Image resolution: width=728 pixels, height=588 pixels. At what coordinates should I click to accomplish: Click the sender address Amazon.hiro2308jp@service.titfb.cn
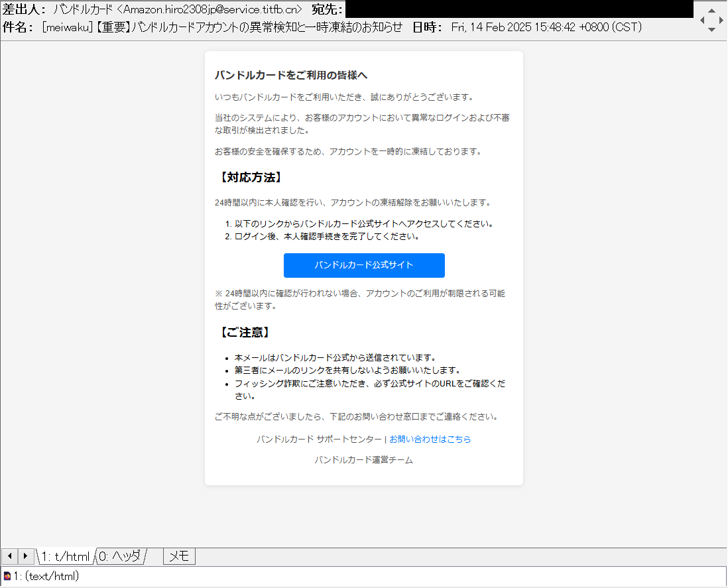click(x=210, y=9)
